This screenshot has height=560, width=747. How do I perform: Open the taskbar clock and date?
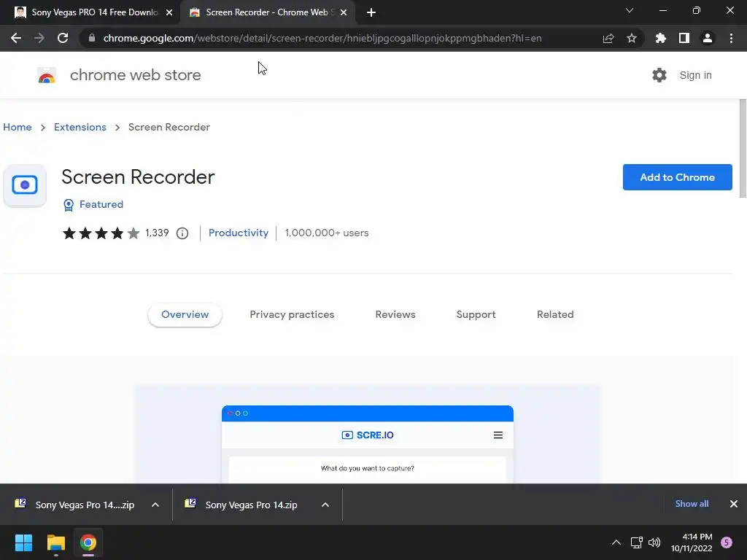(x=692, y=542)
